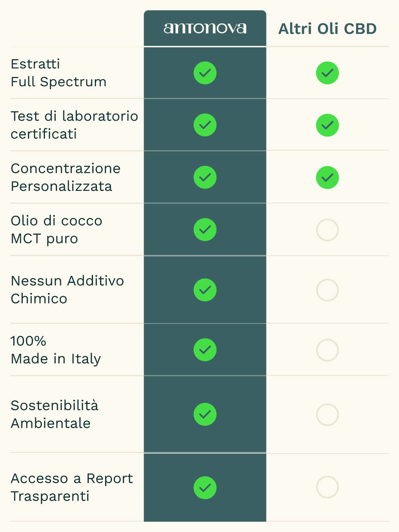Click Altri Oli checkmark for Test di laboratorio
This screenshot has height=532, width=399.
[327, 125]
